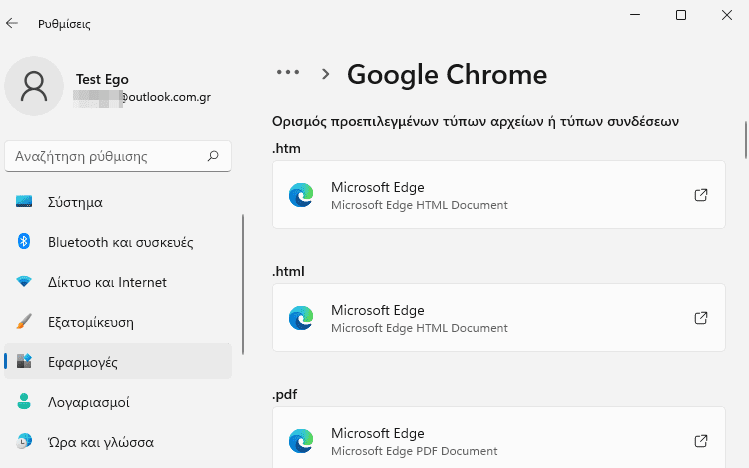749x468 pixels.
Task: Change the default app for .pdf files
Action: tap(499, 437)
